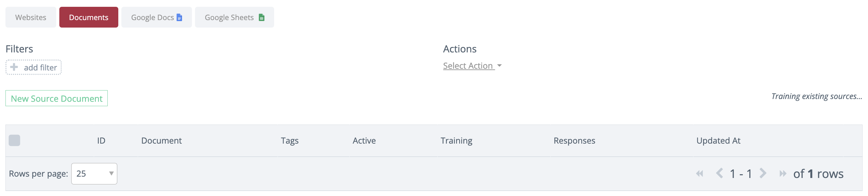Screen dimensions: 868x196
Task: Click New Source Document button
Action: (57, 98)
